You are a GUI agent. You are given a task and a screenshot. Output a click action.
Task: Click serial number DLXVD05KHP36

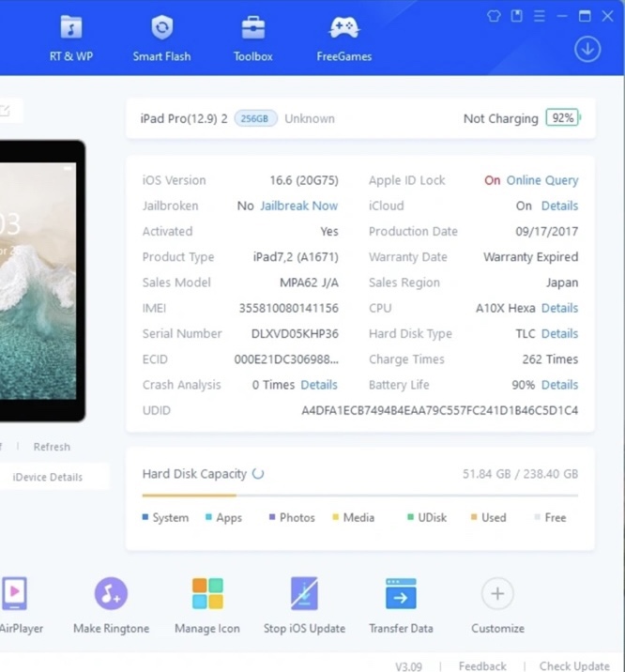point(295,334)
